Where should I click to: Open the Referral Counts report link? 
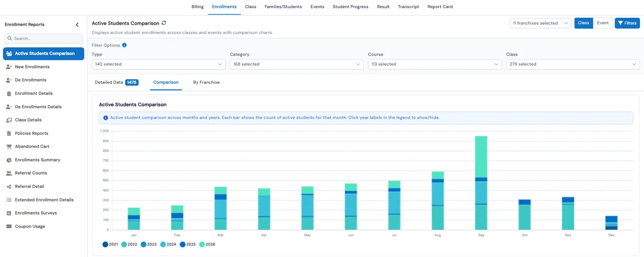pyautogui.click(x=31, y=173)
